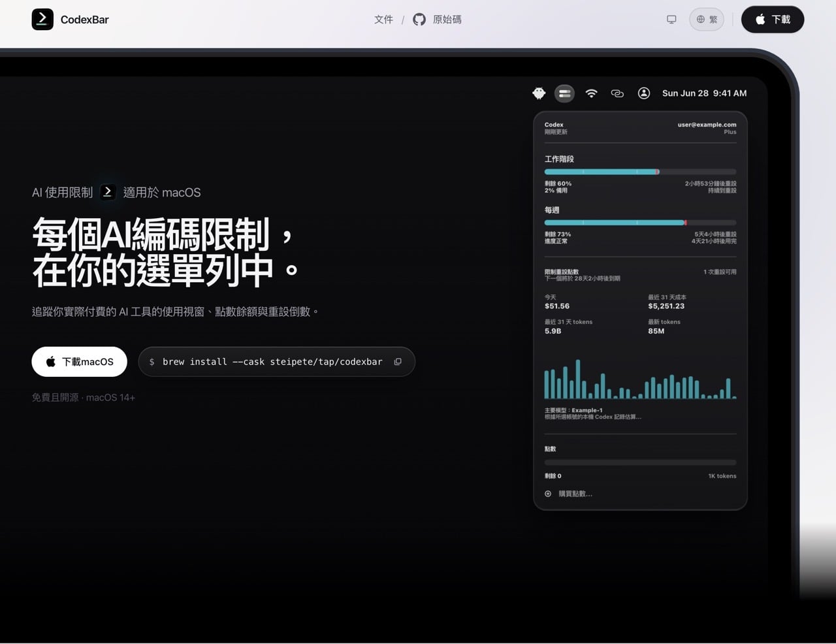Toggle the display theme monitor icon
The height and width of the screenshot is (644, 836).
click(x=671, y=20)
